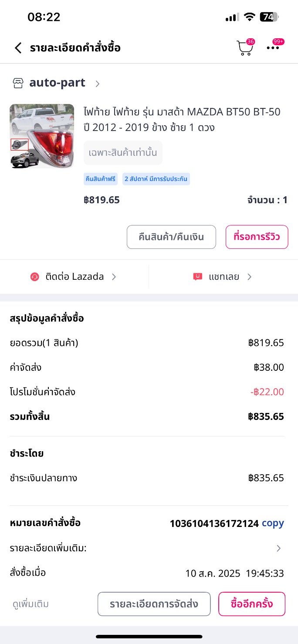
Task: Tap the Wi-Fi status icon
Action: coord(249,17)
